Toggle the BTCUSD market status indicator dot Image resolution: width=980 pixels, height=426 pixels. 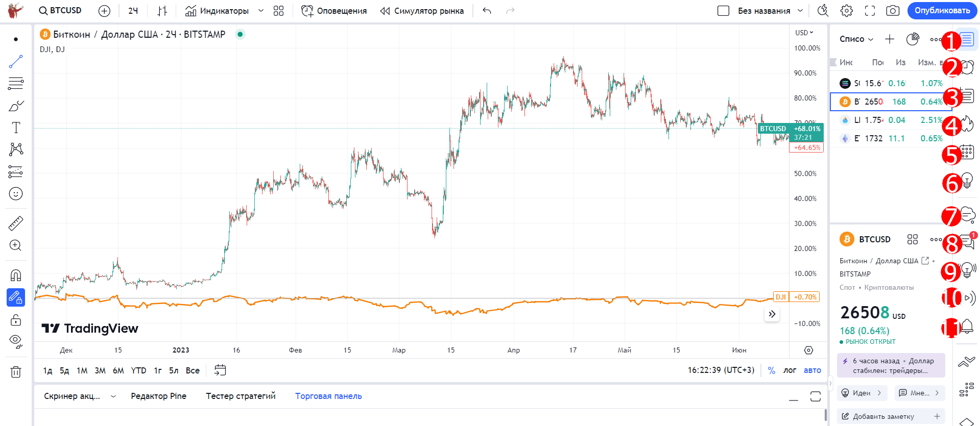pos(240,34)
